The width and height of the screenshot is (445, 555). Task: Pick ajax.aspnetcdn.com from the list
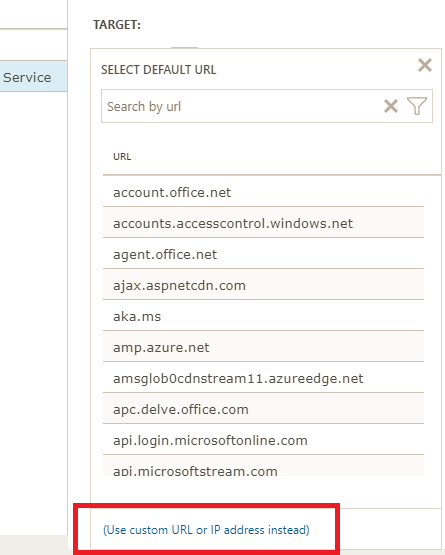pos(263,286)
